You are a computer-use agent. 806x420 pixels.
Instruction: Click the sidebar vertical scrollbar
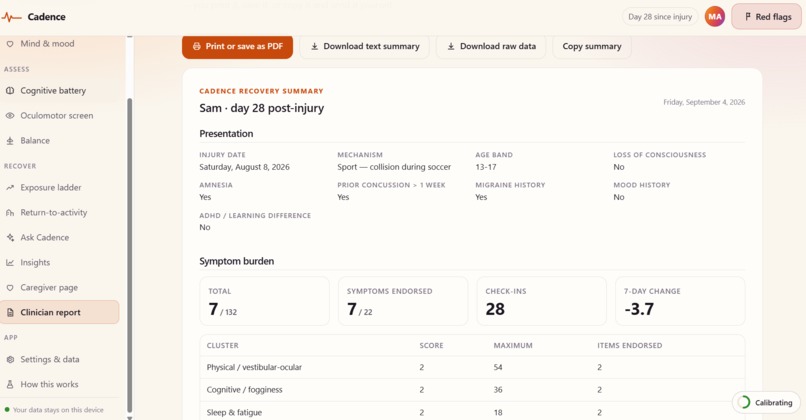pos(130,255)
